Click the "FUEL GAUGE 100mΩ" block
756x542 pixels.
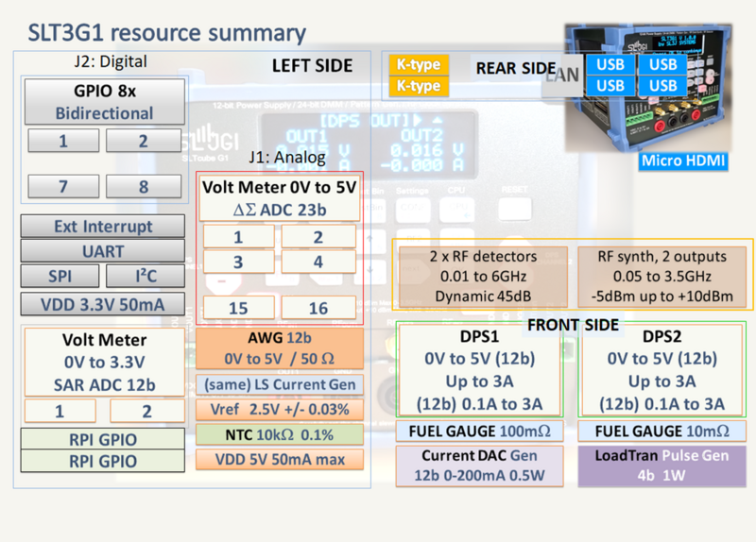[480, 432]
